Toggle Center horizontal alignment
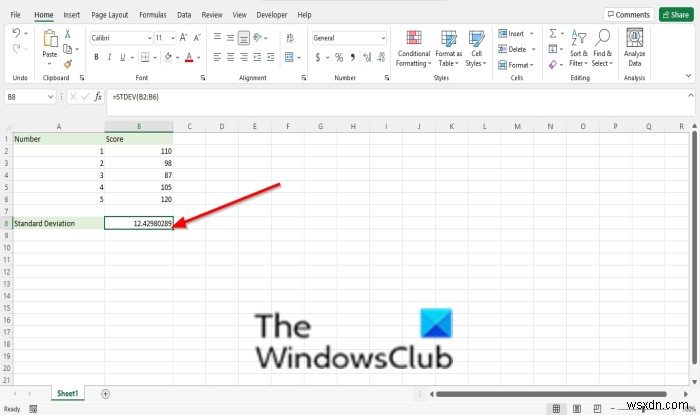 [x=230, y=57]
